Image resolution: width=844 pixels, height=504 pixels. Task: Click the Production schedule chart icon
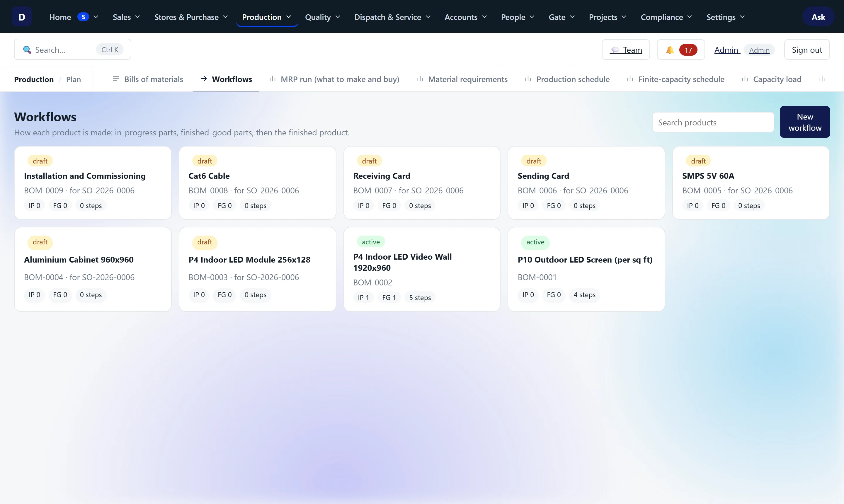(x=528, y=79)
